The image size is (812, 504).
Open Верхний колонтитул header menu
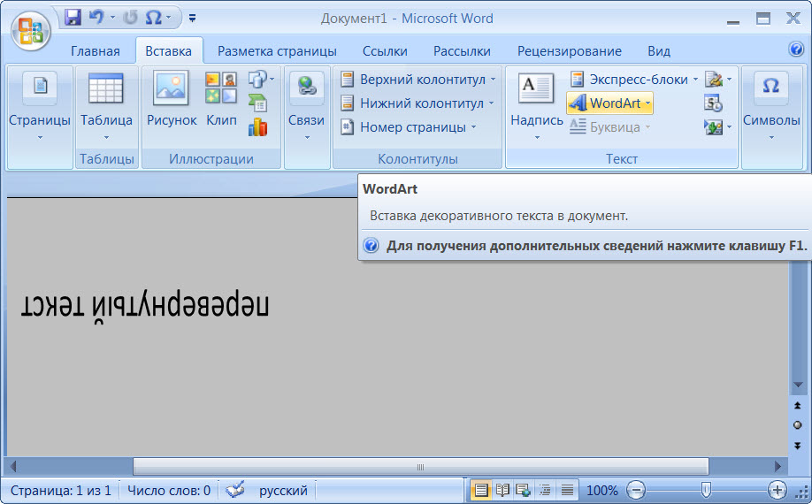(x=417, y=80)
